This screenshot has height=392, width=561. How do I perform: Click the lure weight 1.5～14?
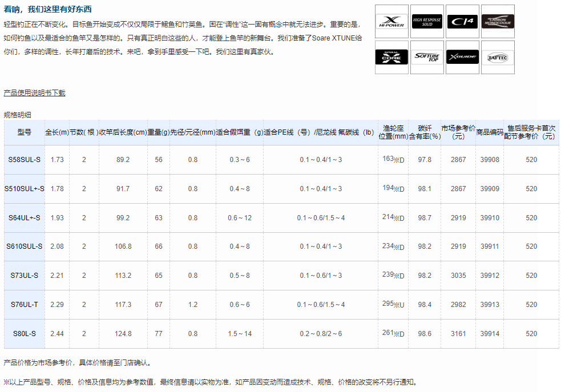tap(240, 334)
